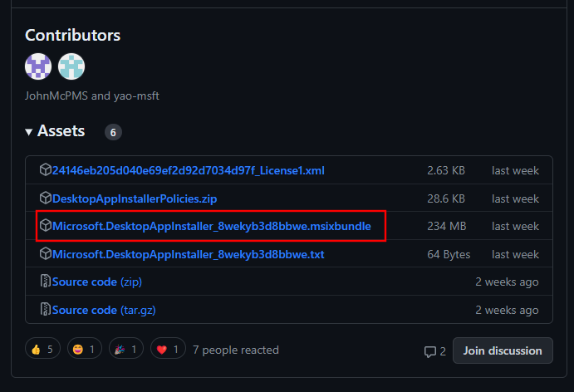Click package icon beside msixbundle file
The height and width of the screenshot is (392, 574).
coord(45,226)
